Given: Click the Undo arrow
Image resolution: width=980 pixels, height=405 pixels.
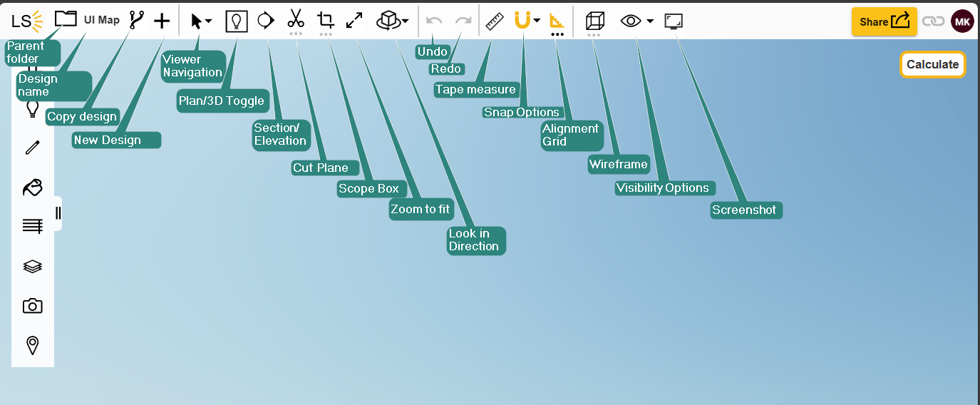Looking at the screenshot, I should [x=434, y=21].
